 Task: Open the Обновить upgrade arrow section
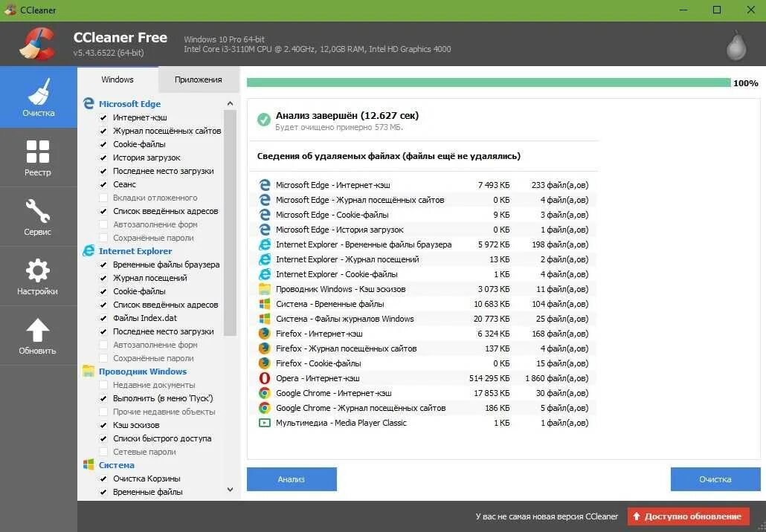[38, 336]
